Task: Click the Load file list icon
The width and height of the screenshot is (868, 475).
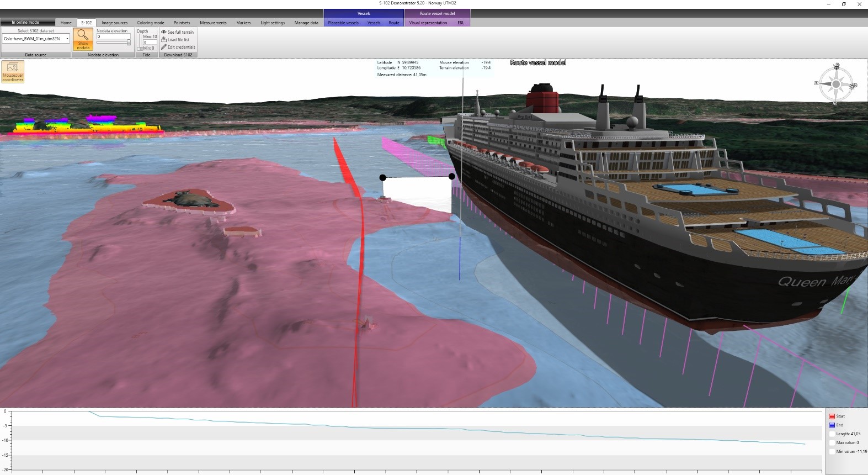Action: [x=164, y=39]
